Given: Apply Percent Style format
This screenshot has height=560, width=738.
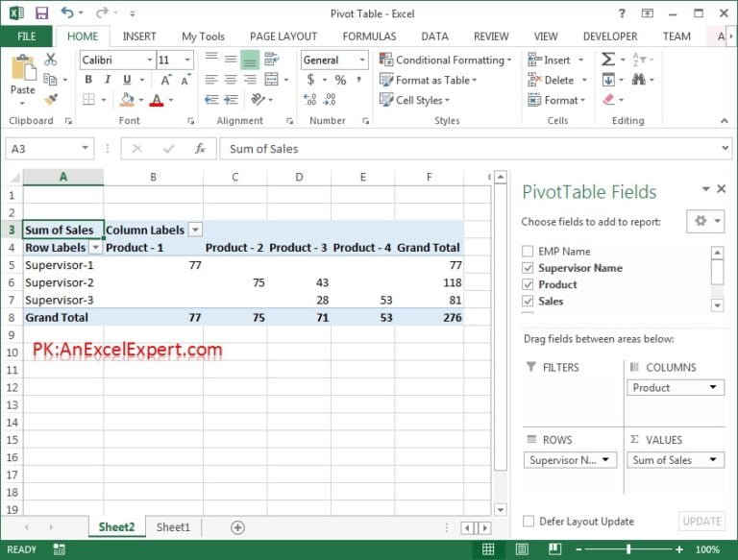Looking at the screenshot, I should point(340,80).
